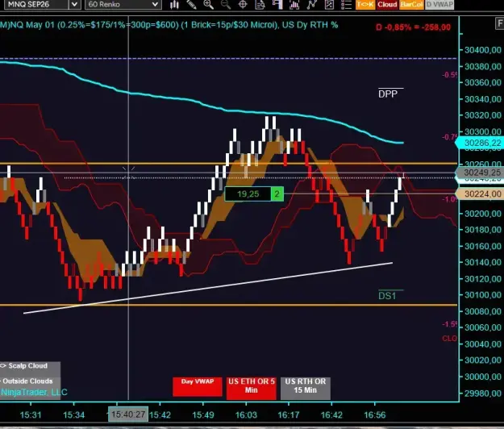
Task: Toggle the Cloud toolbar button
Action: point(387,5)
